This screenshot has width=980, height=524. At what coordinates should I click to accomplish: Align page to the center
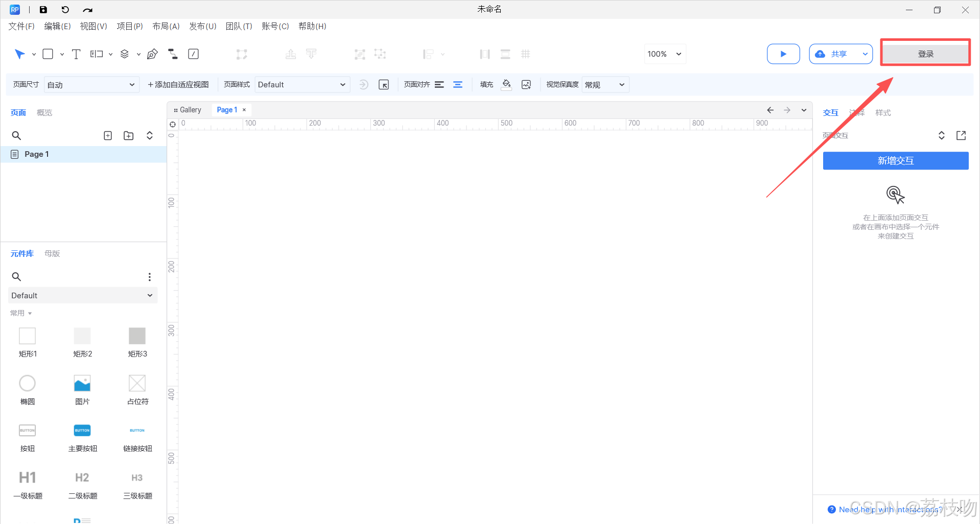pyautogui.click(x=458, y=85)
